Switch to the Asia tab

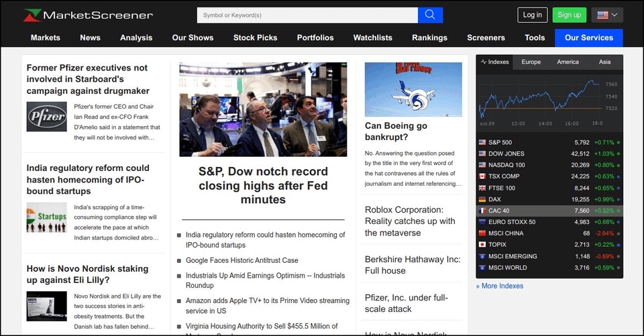604,62
